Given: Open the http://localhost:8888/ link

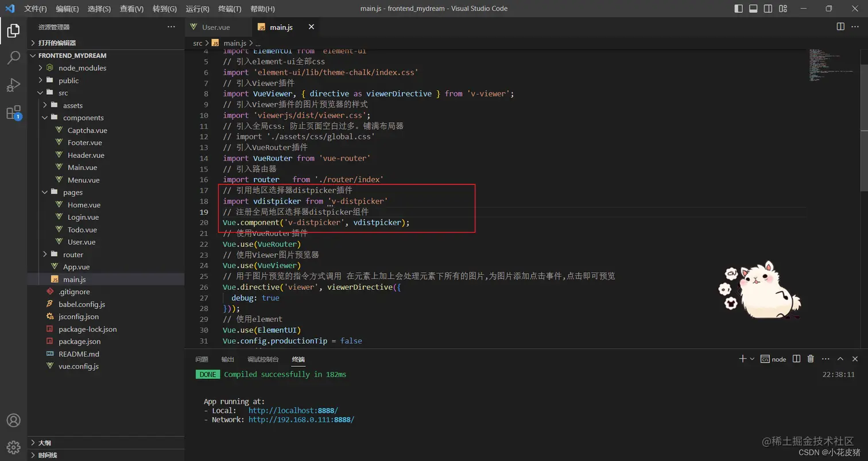Looking at the screenshot, I should [x=293, y=410].
